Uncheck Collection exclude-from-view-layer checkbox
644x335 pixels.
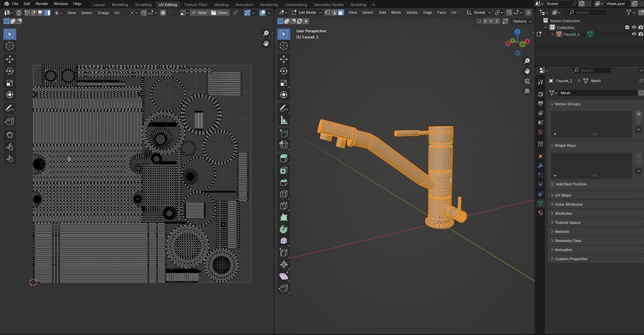(x=627, y=27)
